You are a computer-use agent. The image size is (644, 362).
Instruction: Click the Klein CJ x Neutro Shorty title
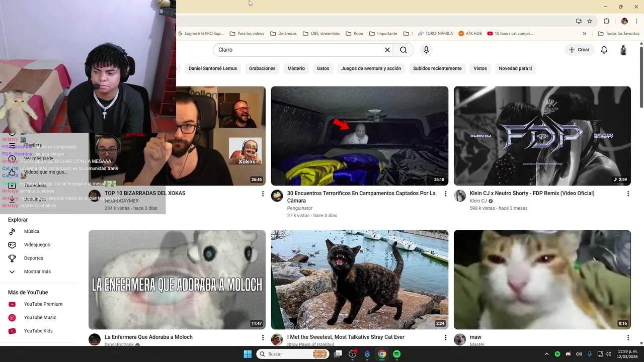pyautogui.click(x=532, y=193)
